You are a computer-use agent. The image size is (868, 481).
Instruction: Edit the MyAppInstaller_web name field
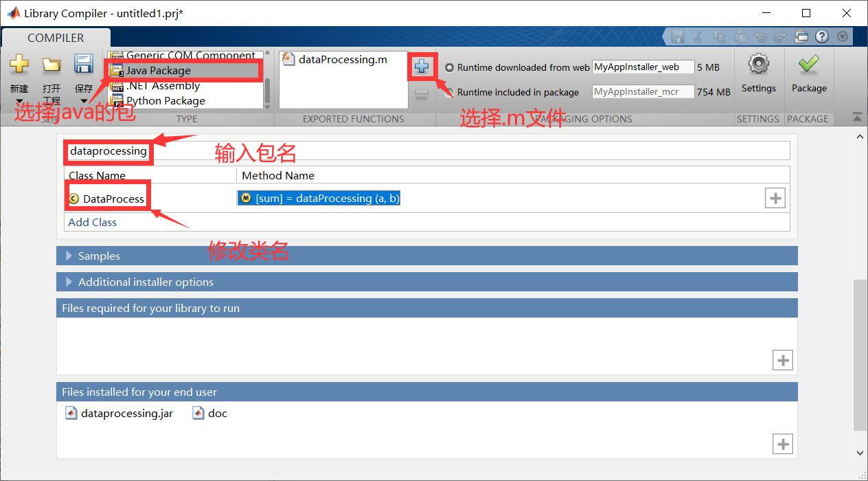pyautogui.click(x=643, y=67)
